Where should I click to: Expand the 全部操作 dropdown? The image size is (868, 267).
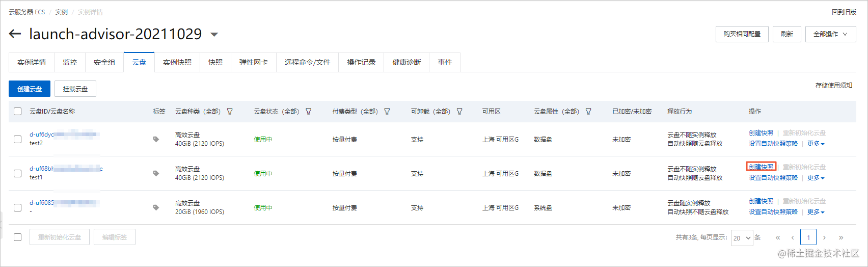click(x=830, y=34)
